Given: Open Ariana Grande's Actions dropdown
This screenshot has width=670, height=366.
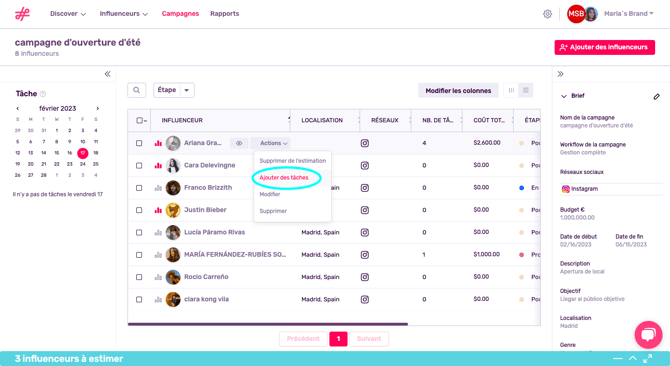Looking at the screenshot, I should (x=271, y=143).
